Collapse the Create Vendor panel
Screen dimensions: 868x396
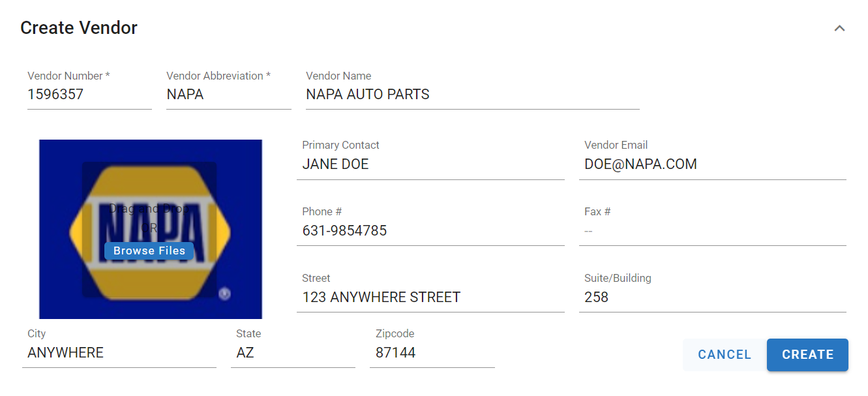click(x=839, y=28)
